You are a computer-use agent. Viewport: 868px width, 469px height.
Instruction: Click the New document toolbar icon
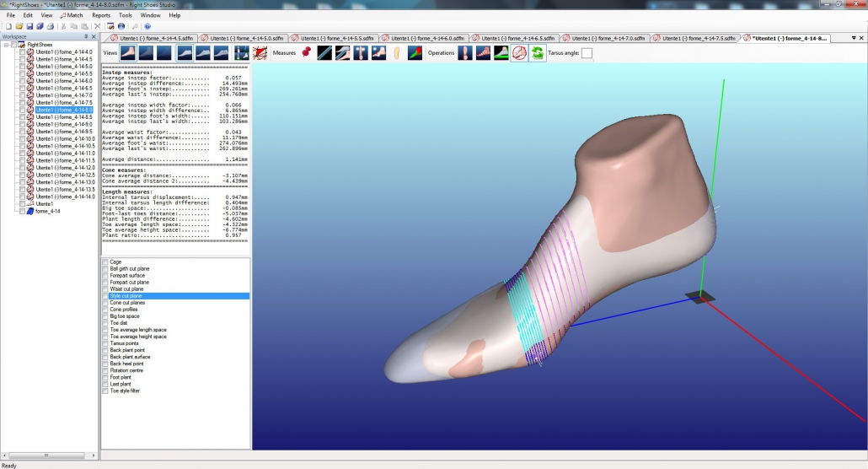coord(9,26)
